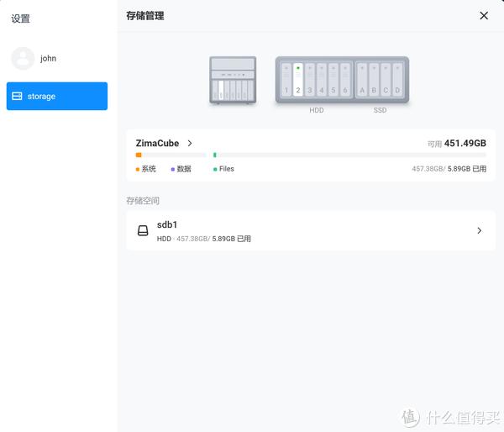Select HDD bay 1 slot

click(x=286, y=80)
